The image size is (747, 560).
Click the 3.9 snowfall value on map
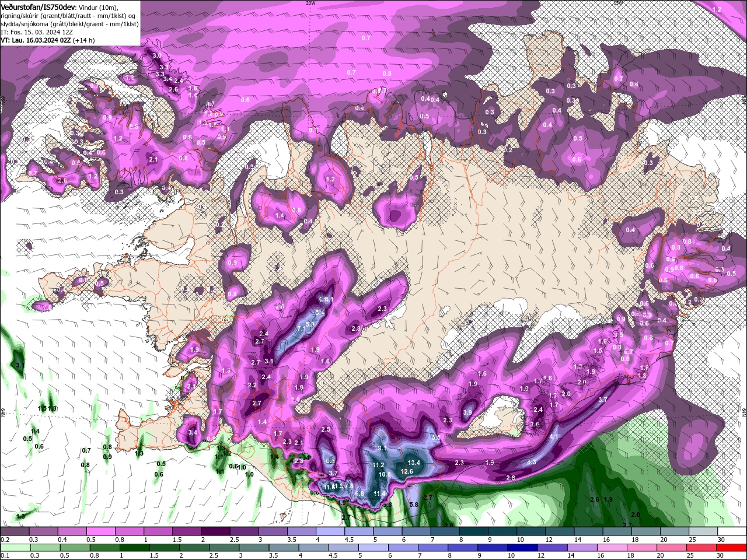click(x=467, y=412)
